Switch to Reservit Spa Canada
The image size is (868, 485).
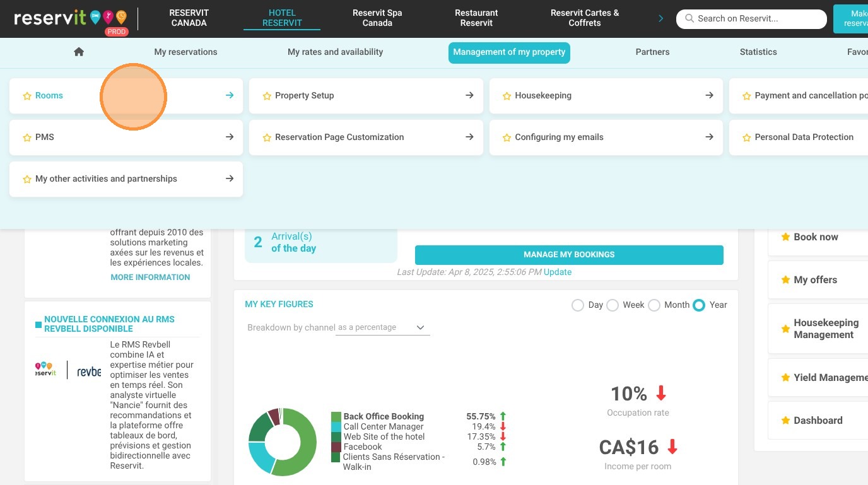tap(377, 18)
